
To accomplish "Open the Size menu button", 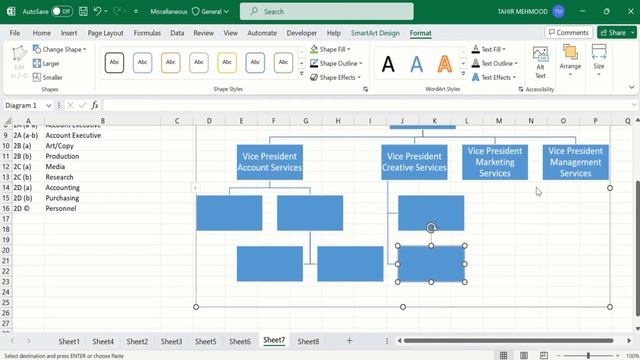I will [x=599, y=61].
